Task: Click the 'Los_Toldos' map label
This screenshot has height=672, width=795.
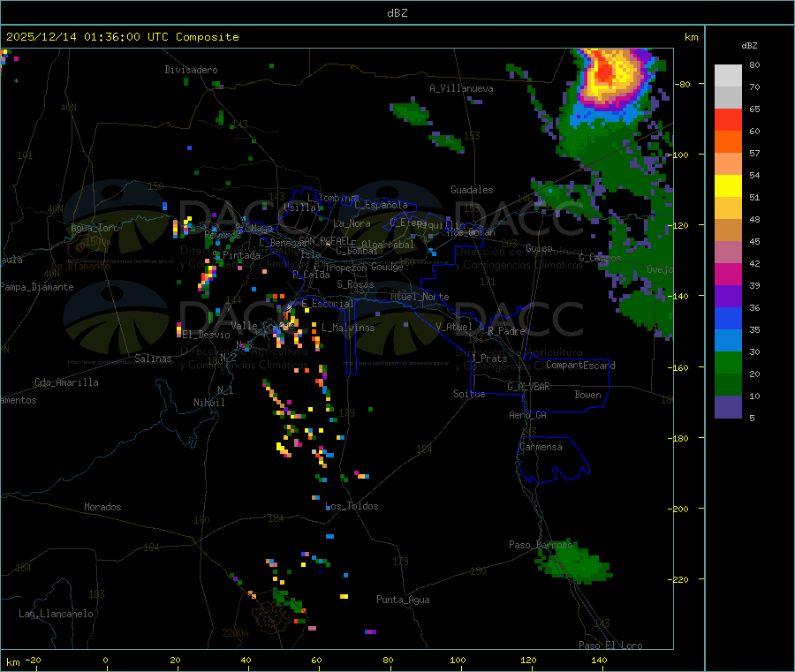Action: [x=352, y=506]
